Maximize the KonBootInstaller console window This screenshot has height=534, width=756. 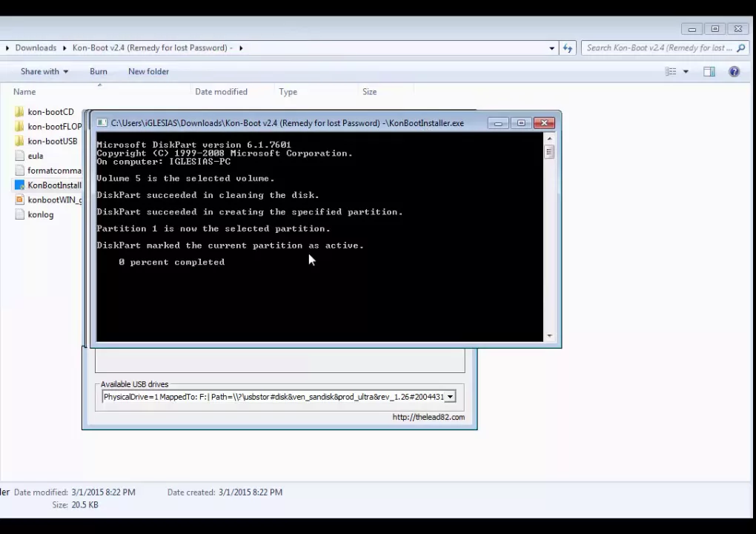point(521,123)
